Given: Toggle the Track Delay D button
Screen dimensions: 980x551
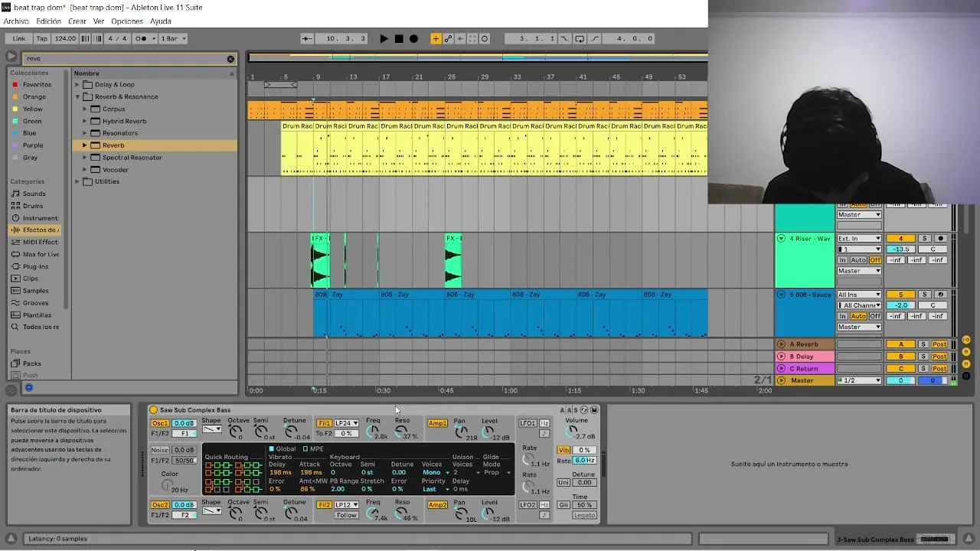Looking at the screenshot, I should coord(966,376).
